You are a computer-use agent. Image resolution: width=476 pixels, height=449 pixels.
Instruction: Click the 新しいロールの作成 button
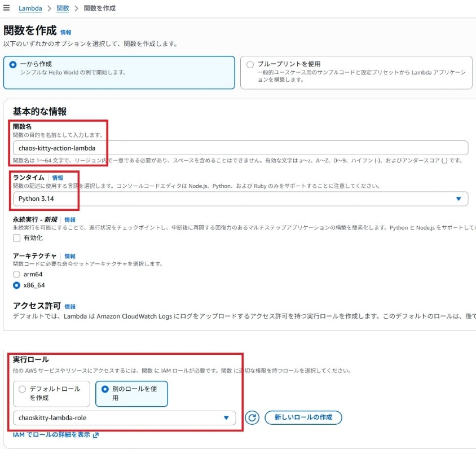pos(303,418)
